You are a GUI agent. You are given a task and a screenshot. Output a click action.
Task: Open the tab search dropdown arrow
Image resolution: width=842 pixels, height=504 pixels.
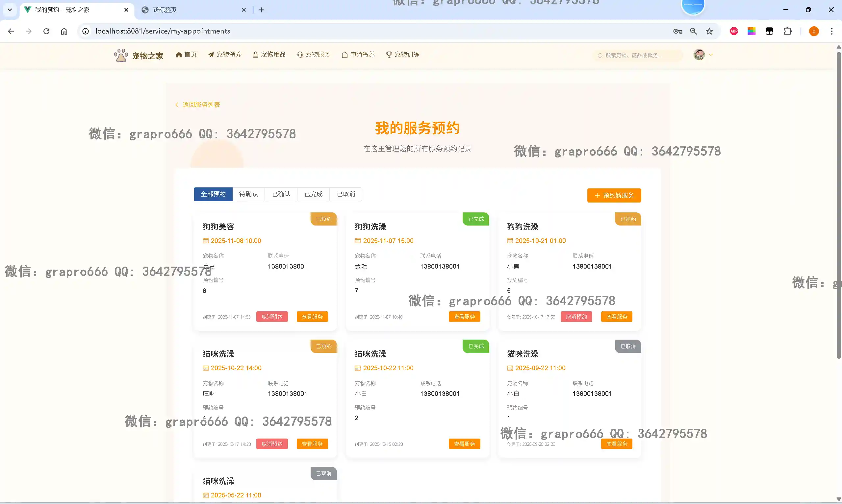tap(10, 10)
